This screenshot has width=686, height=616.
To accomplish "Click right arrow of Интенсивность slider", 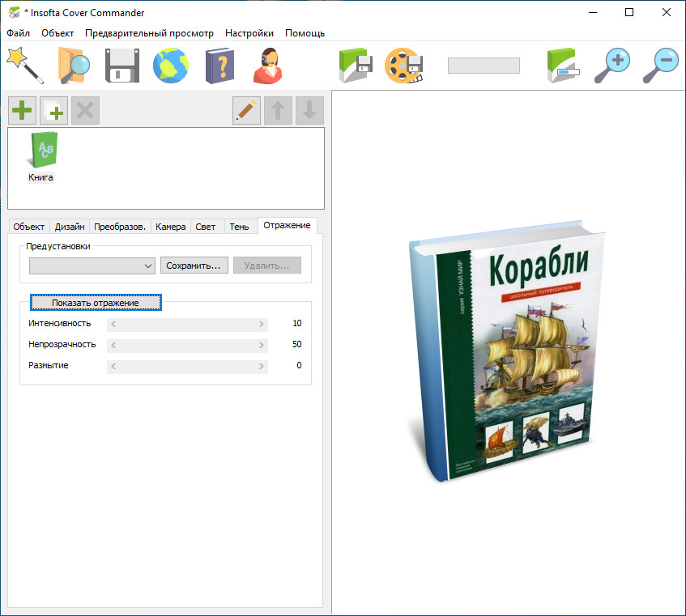I will 262,324.
